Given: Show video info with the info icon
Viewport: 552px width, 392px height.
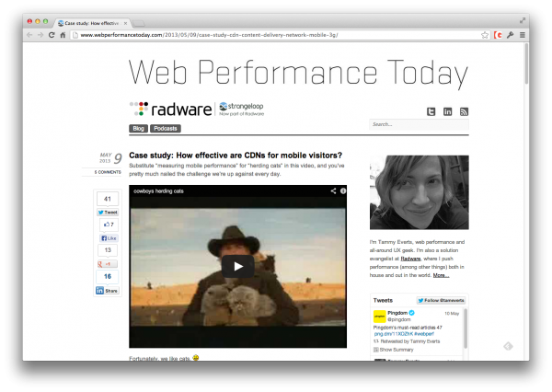Looking at the screenshot, I should pyautogui.click(x=343, y=190).
